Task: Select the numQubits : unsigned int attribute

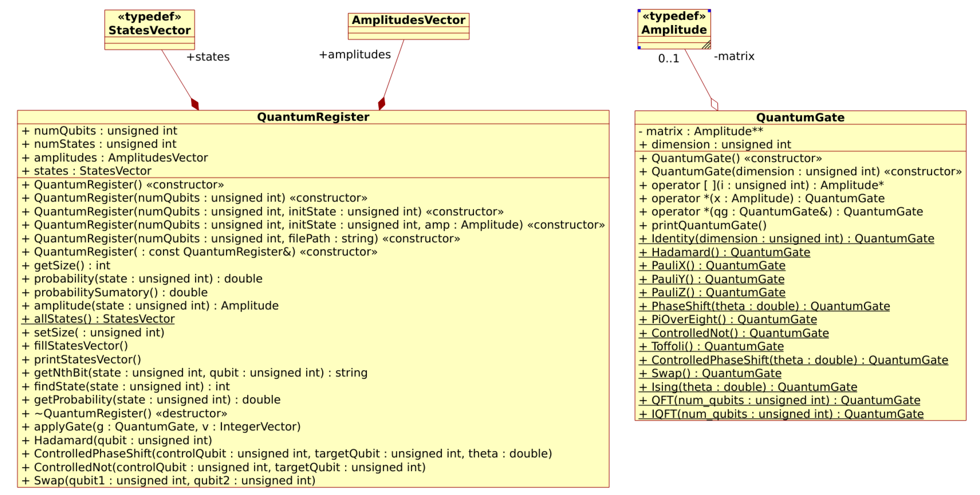Action: coord(99,131)
